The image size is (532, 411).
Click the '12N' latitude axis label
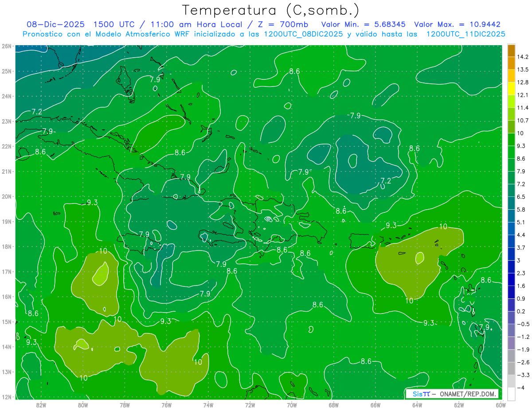click(x=6, y=397)
